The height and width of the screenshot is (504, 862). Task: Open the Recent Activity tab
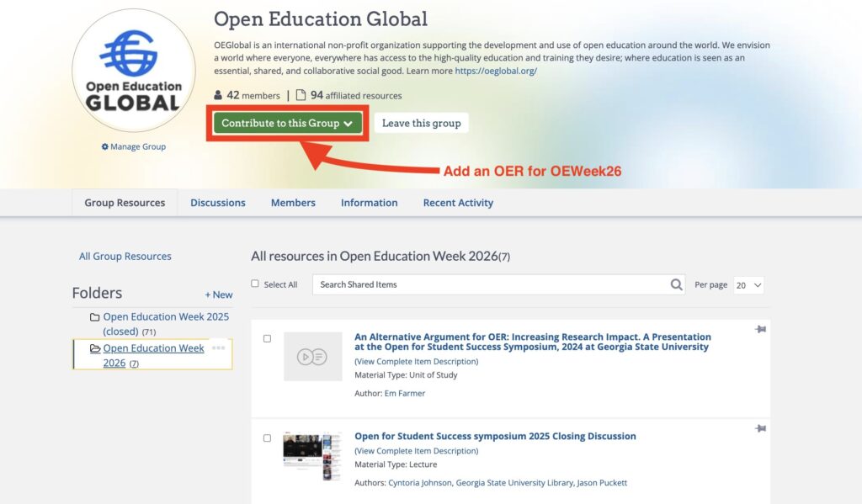pyautogui.click(x=458, y=203)
